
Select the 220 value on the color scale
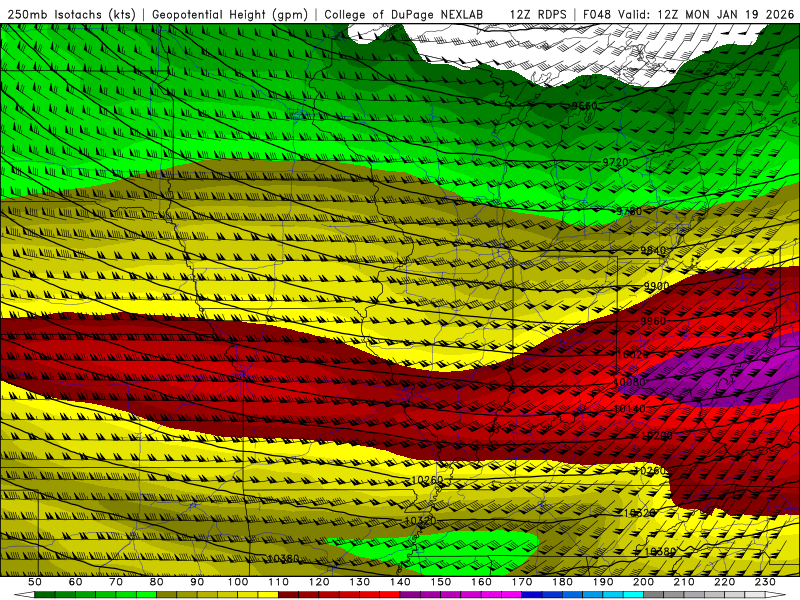click(x=724, y=582)
